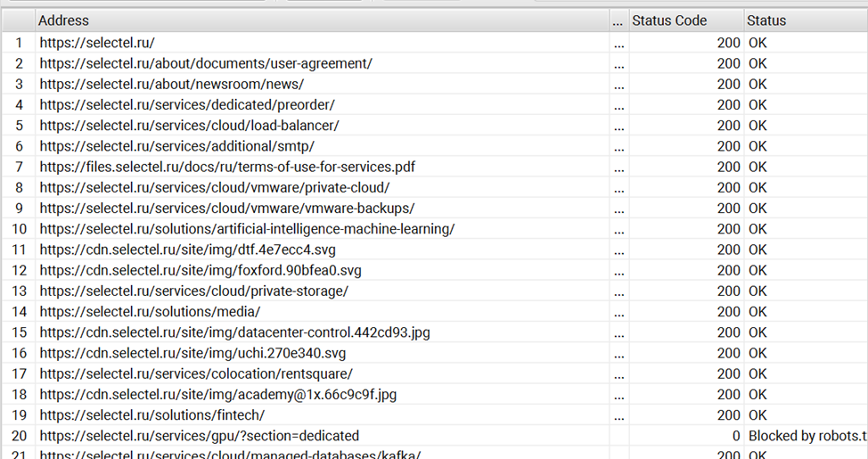Click row number 1

click(20, 43)
